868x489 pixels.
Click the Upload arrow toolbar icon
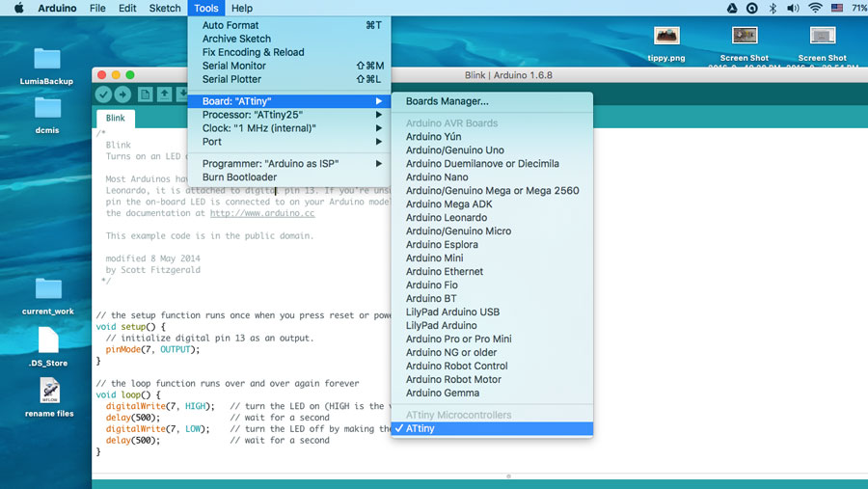click(x=122, y=95)
